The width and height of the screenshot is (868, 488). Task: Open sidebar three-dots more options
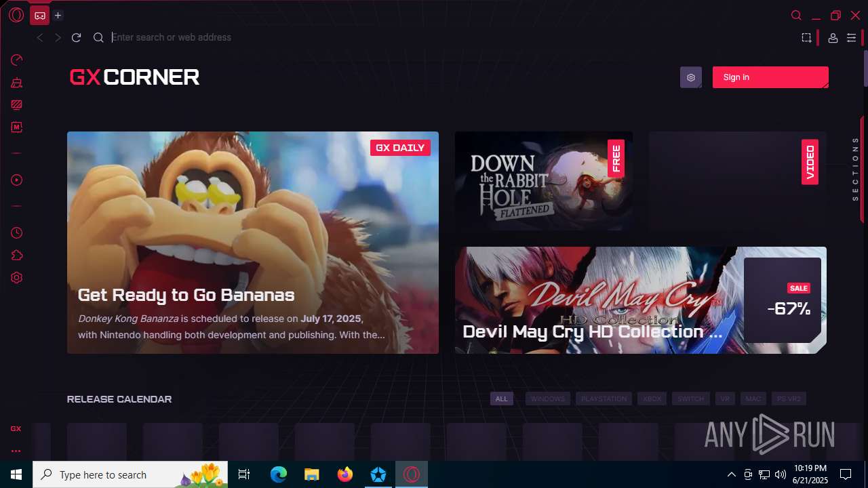(x=16, y=451)
